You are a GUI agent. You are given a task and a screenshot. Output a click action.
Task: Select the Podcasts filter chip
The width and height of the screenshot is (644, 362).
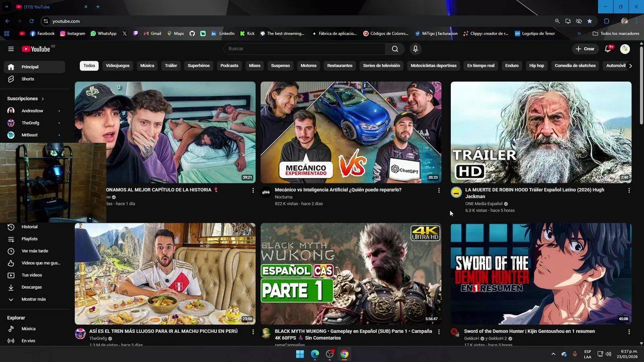[x=229, y=65]
